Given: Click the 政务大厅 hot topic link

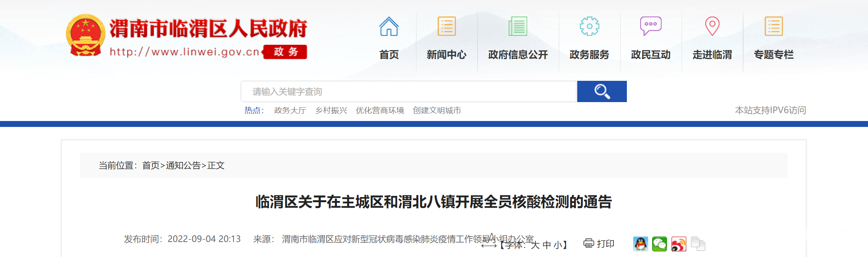Looking at the screenshot, I should (x=290, y=110).
